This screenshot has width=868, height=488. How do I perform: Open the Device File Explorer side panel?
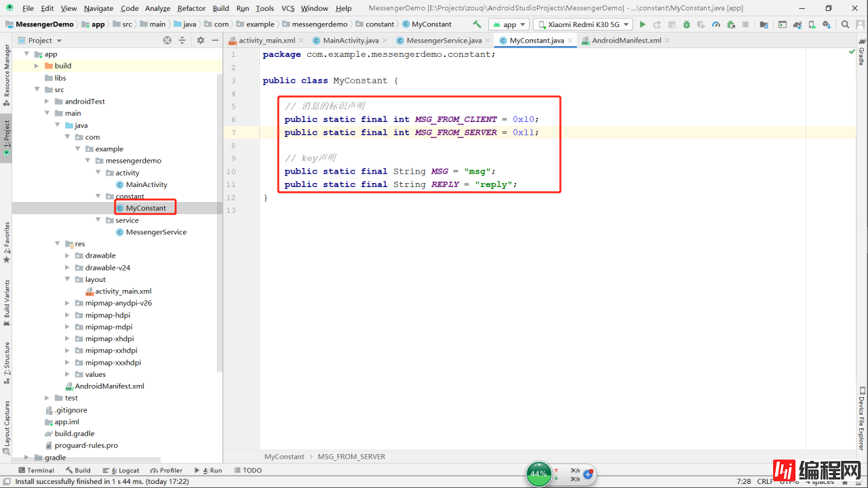tap(861, 419)
